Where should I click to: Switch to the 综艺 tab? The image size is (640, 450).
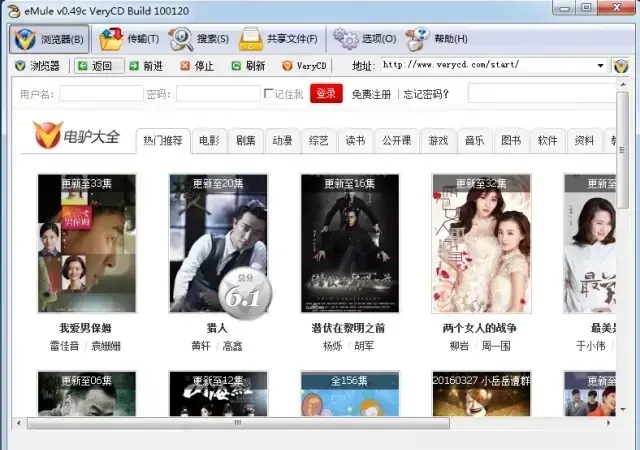pos(318,141)
